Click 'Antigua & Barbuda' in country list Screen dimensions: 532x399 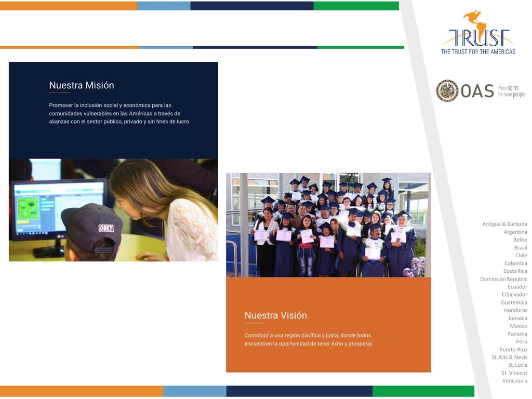point(504,224)
